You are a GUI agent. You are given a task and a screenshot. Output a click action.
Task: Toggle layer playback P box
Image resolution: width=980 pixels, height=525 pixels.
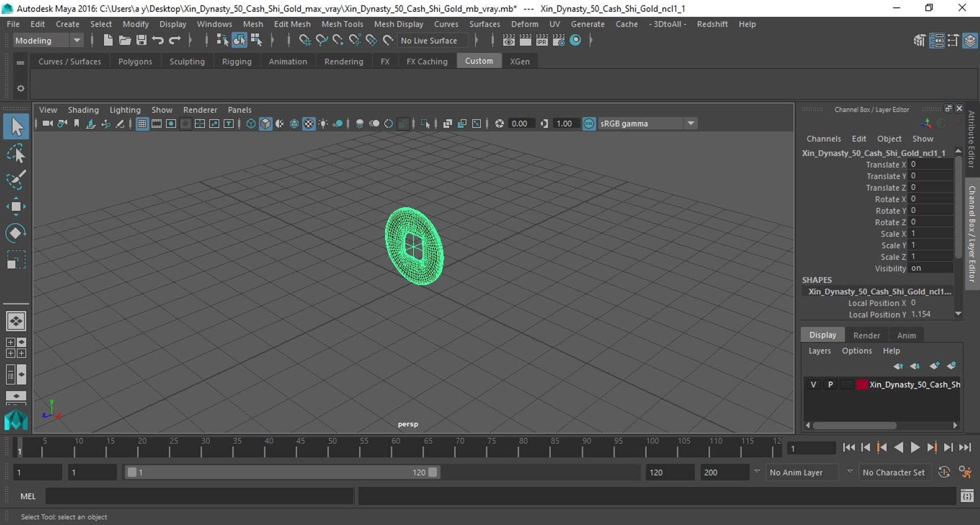tap(830, 385)
